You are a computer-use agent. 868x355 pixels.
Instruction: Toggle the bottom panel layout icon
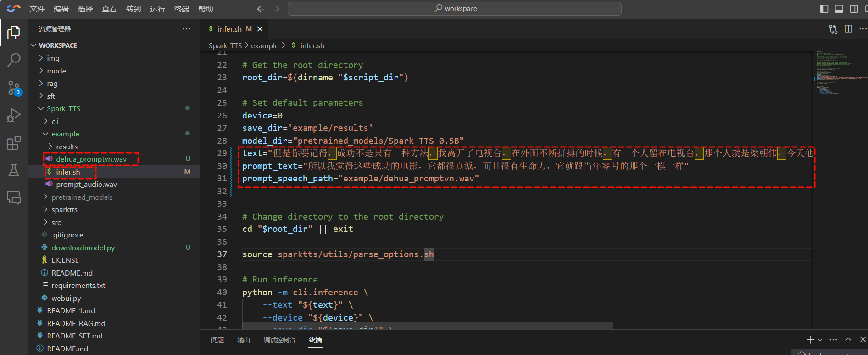[839, 9]
